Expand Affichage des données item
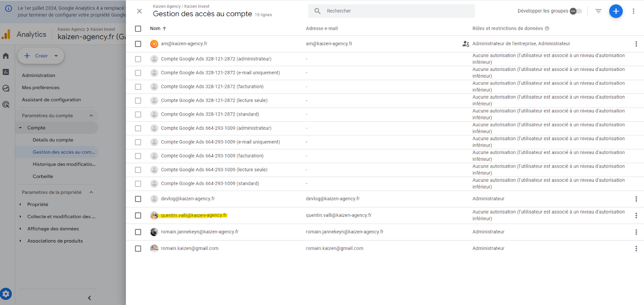This screenshot has height=305, width=644. 21,229
